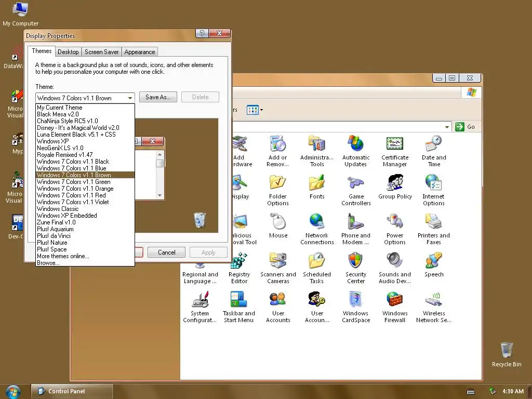
Task: Click the Start orb button
Action: click(13, 391)
